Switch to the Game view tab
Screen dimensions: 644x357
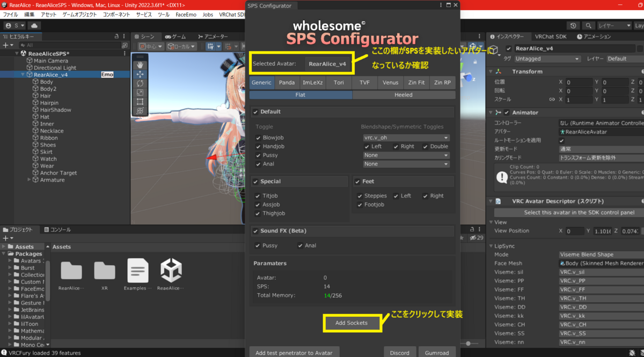177,36
